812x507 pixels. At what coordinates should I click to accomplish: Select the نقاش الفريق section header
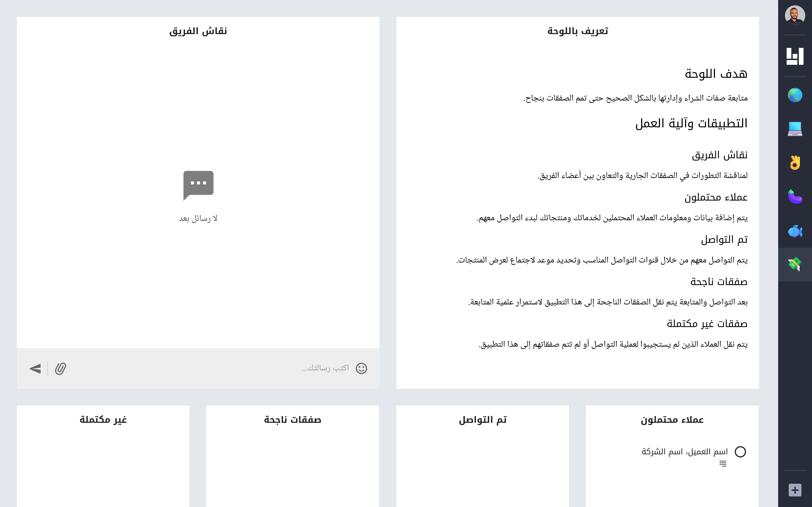[x=198, y=32]
